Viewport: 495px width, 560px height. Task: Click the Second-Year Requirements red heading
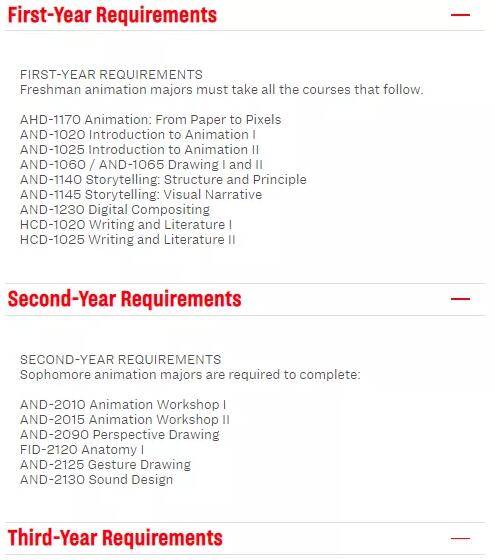pos(124,299)
